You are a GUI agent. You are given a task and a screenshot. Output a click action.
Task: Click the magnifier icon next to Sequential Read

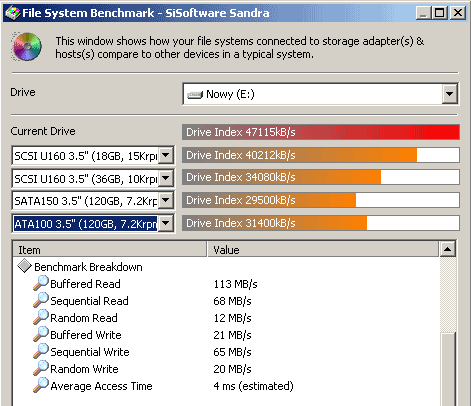pyautogui.click(x=41, y=300)
